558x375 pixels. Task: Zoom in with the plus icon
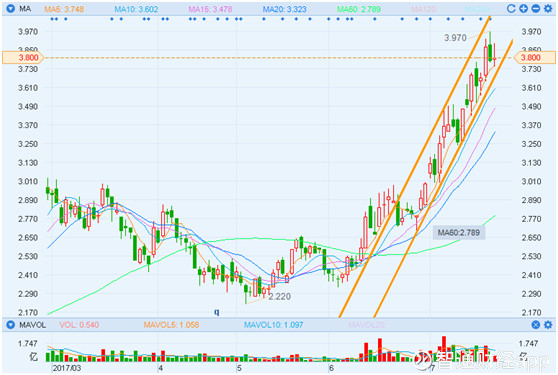click(523, 9)
